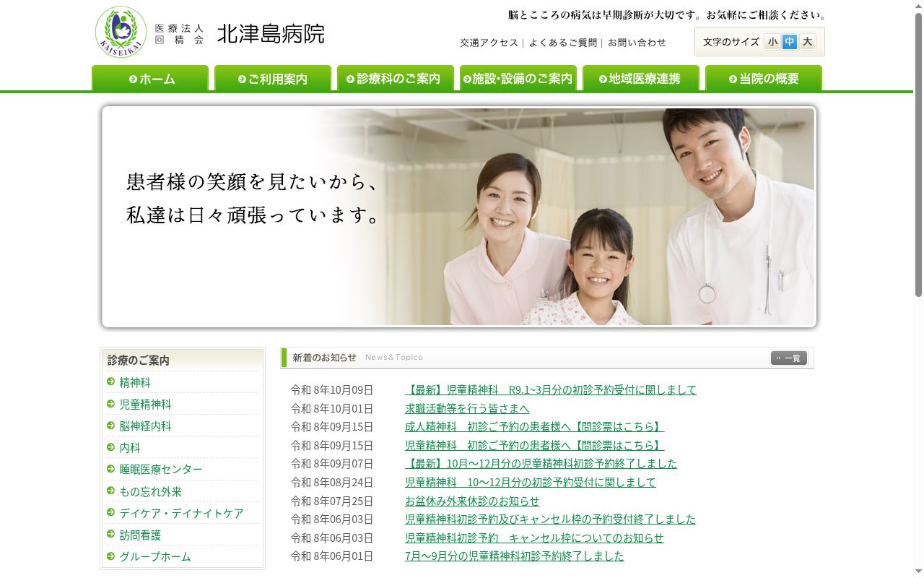Open 睡眠医療センター in the sidebar menu
The image size is (924, 578).
(161, 469)
